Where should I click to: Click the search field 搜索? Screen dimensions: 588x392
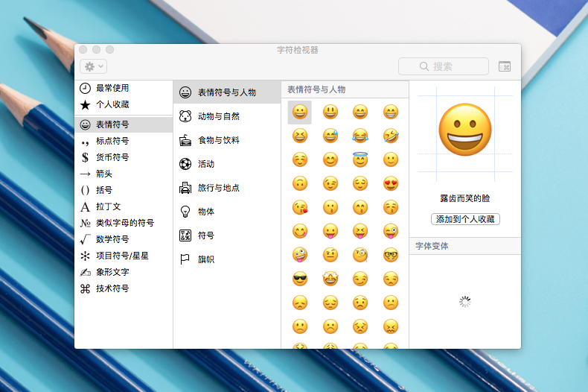444,66
